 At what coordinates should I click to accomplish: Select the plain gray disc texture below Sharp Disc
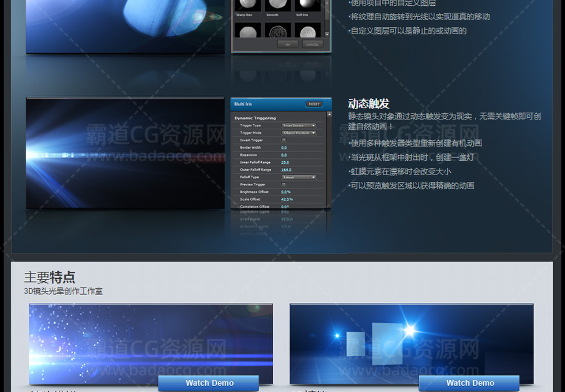247,32
